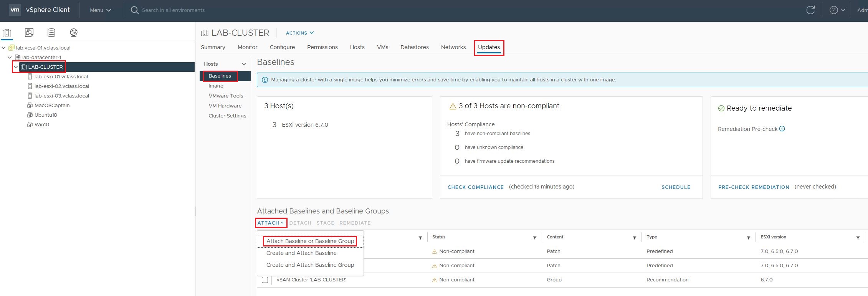Switch to the Datastores tab
868x296 pixels.
(414, 47)
